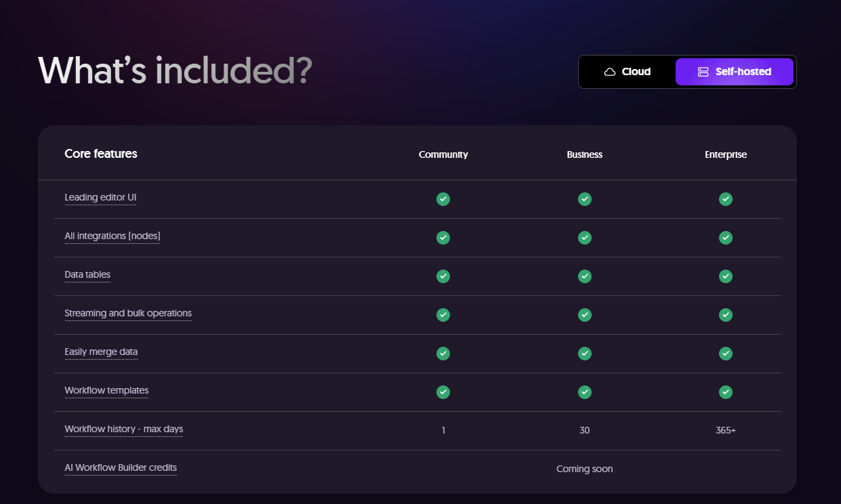
Task: Select the Enterprise column header
Action: (726, 154)
